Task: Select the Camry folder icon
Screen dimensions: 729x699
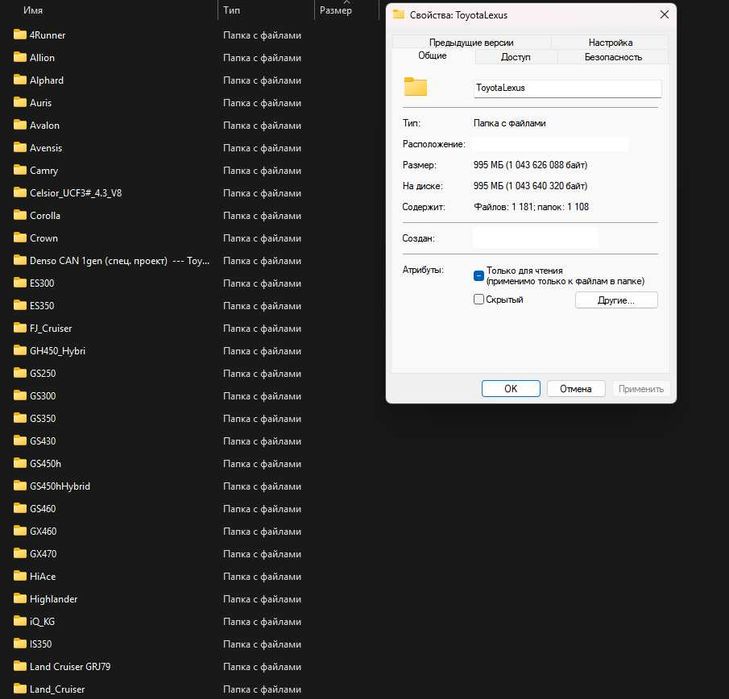Action: 20,170
